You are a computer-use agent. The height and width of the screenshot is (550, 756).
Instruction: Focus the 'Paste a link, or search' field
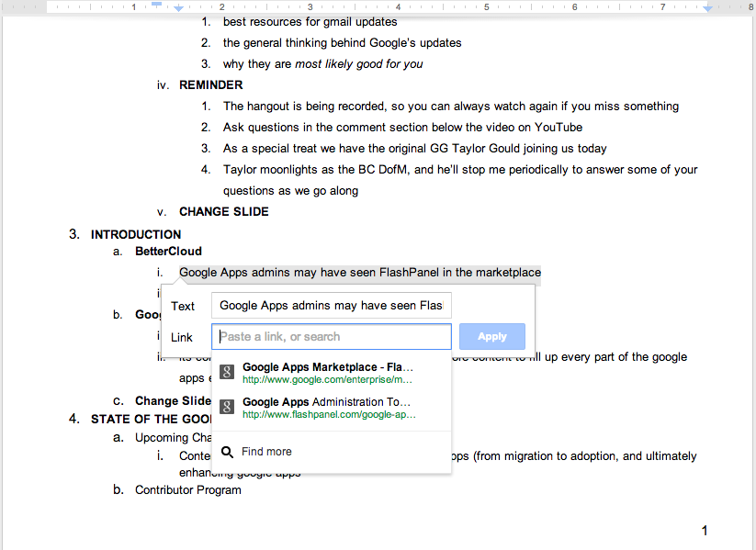(332, 336)
